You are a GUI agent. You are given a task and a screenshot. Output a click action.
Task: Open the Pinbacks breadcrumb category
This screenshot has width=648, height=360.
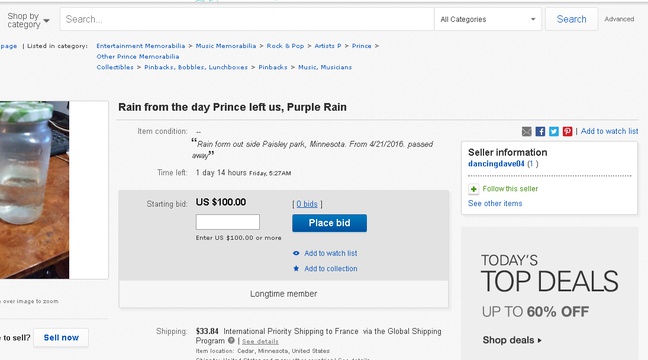[273, 67]
